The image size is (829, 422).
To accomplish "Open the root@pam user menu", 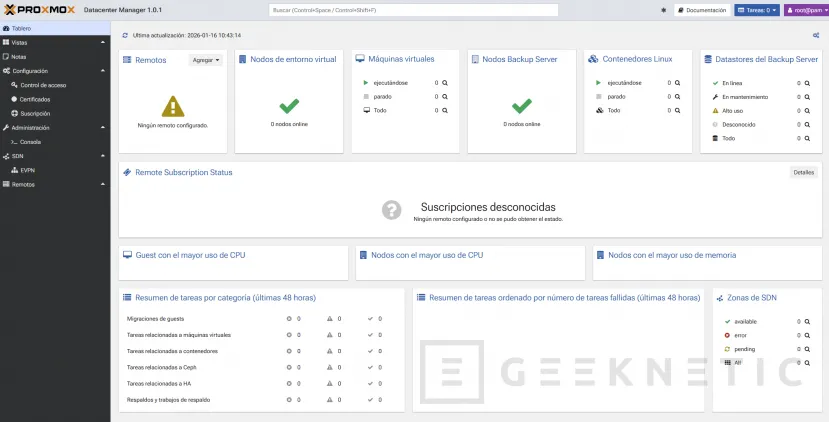I will coord(806,10).
